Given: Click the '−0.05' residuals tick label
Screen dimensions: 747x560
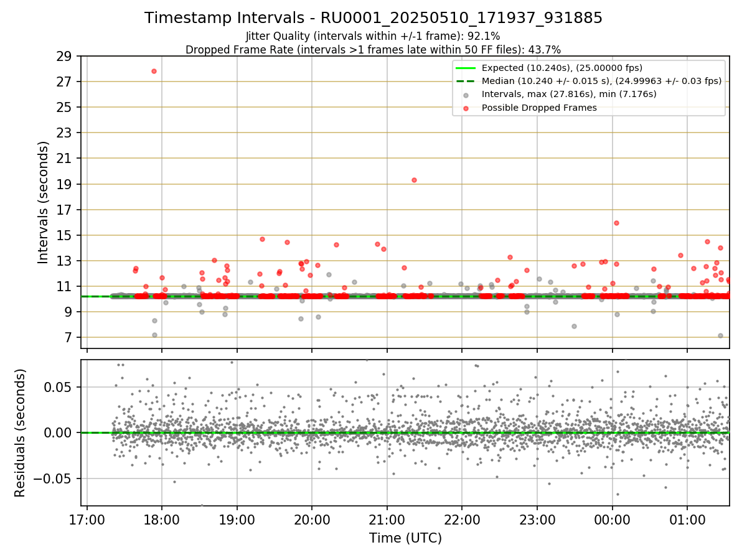Looking at the screenshot, I should (x=54, y=479).
